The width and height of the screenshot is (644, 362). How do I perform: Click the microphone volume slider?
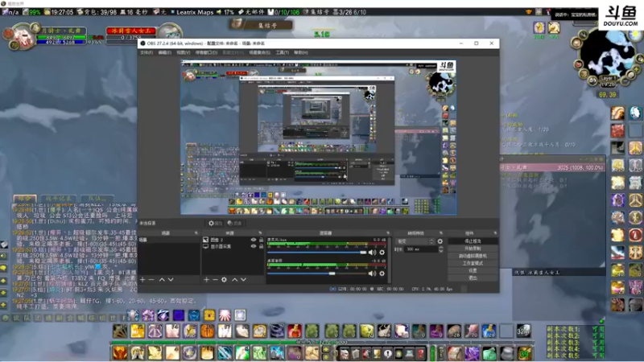316,253
